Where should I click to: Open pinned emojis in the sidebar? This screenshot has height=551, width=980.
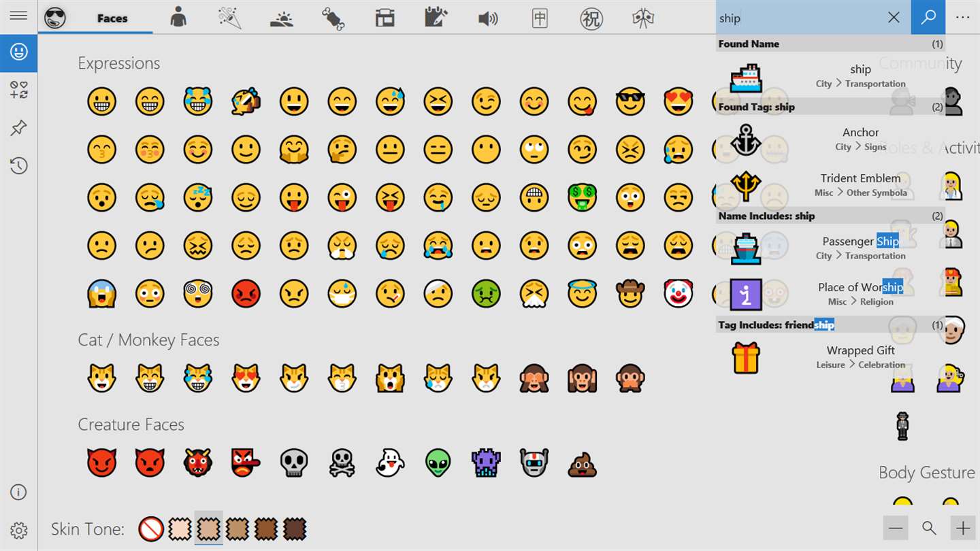(x=18, y=128)
